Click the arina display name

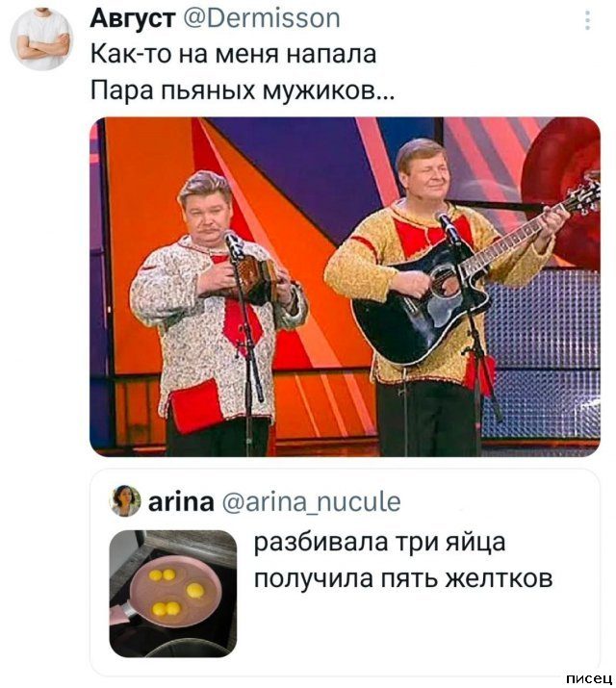[x=181, y=501]
